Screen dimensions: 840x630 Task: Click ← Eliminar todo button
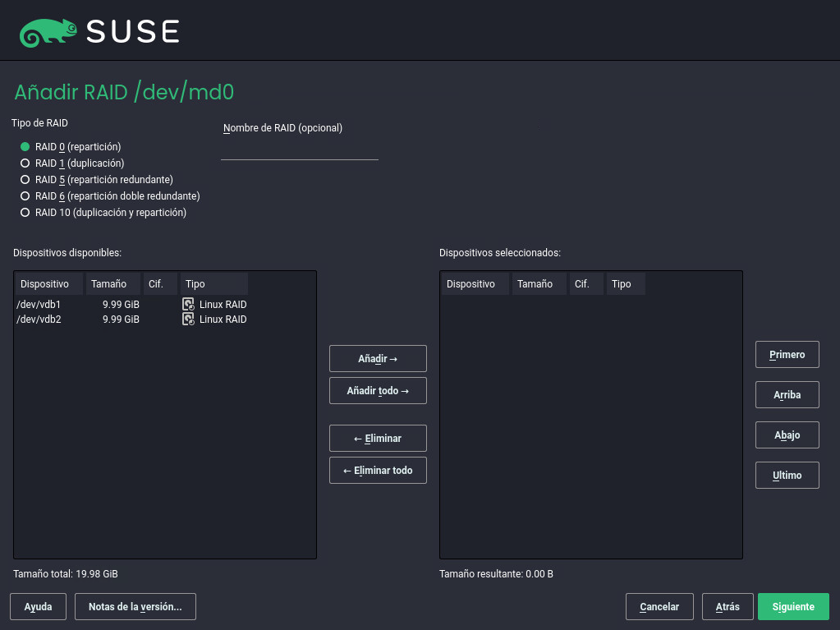(x=378, y=471)
